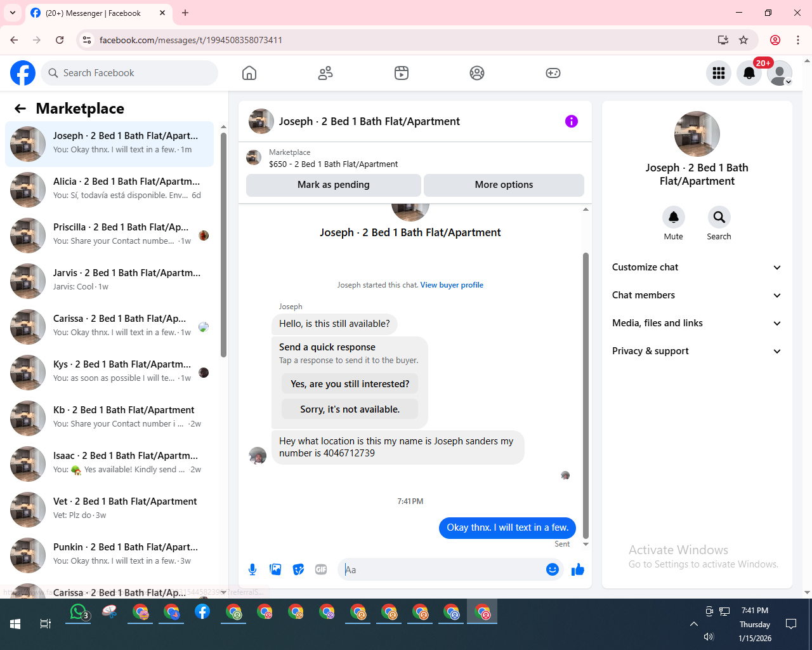Send quick reply 'Yes, are you still interested?'
The width and height of the screenshot is (812, 650).
coord(350,384)
